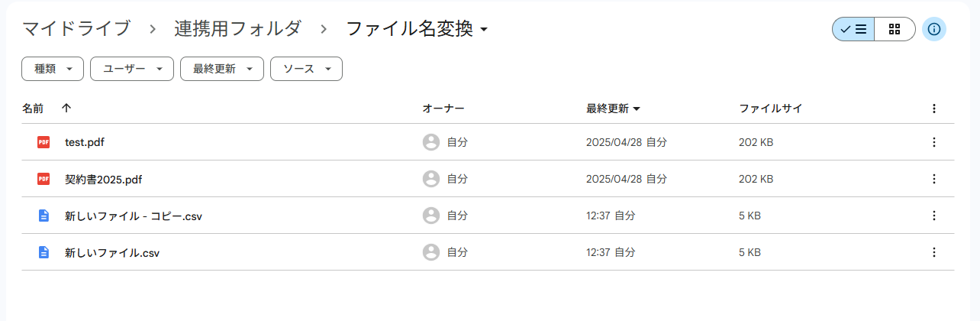Viewport: 980px width, 321px height.
Task: Click the PDF icon next to test.pdf
Action: click(x=44, y=142)
